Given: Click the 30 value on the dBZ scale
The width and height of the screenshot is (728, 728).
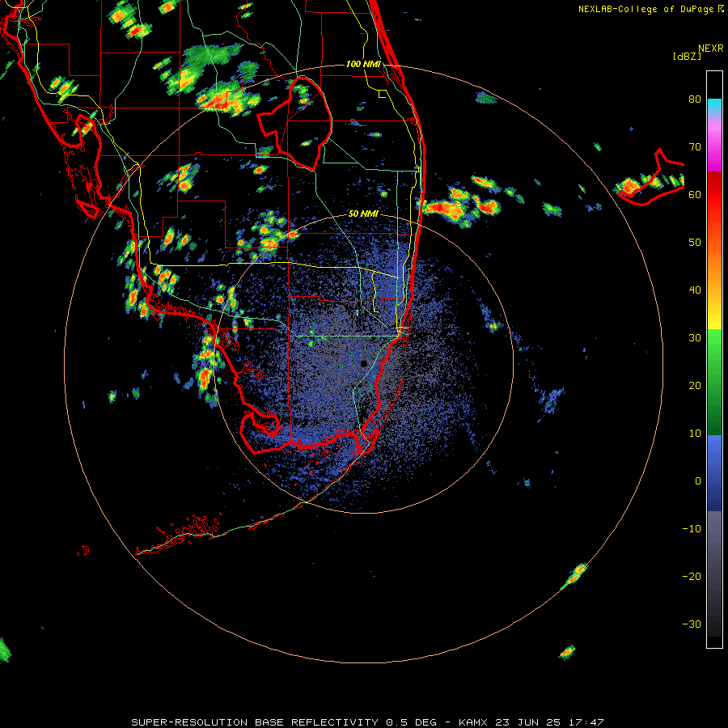Looking at the screenshot, I should click(695, 337).
